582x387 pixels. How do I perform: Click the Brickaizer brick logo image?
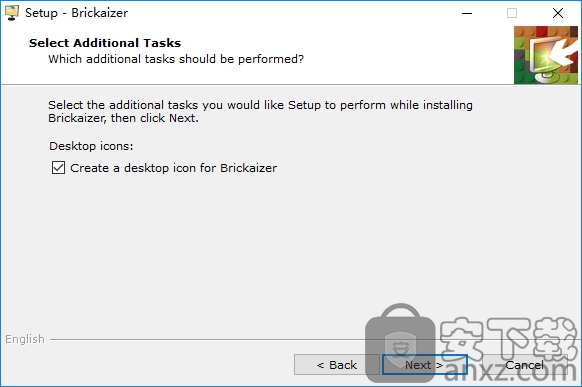tap(546, 55)
